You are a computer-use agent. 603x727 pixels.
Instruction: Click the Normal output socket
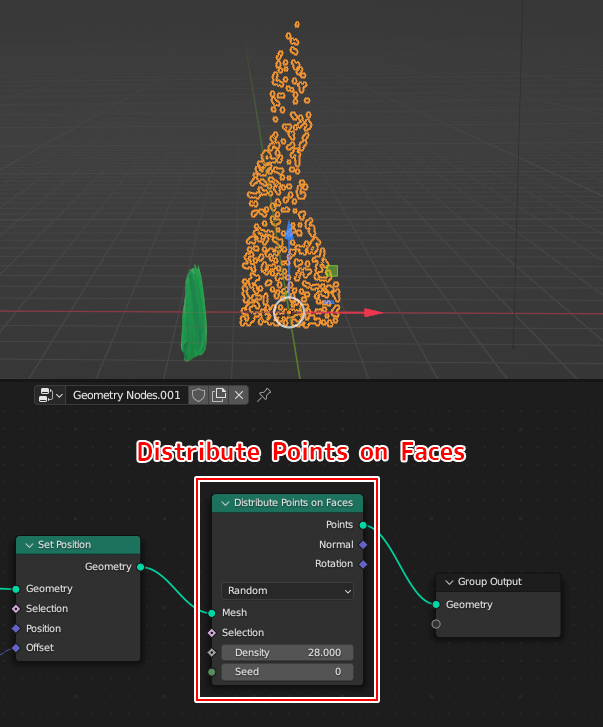click(363, 544)
